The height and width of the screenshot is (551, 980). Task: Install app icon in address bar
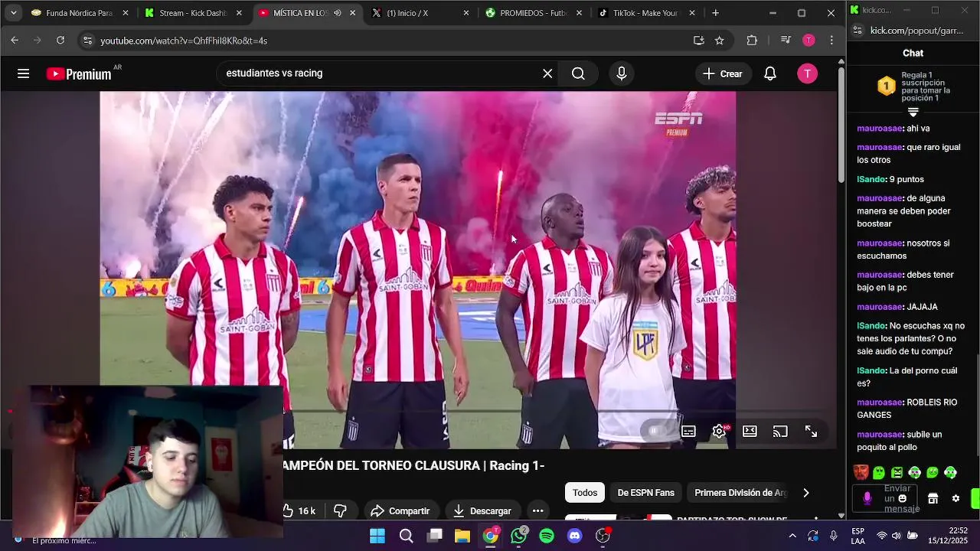[698, 40]
